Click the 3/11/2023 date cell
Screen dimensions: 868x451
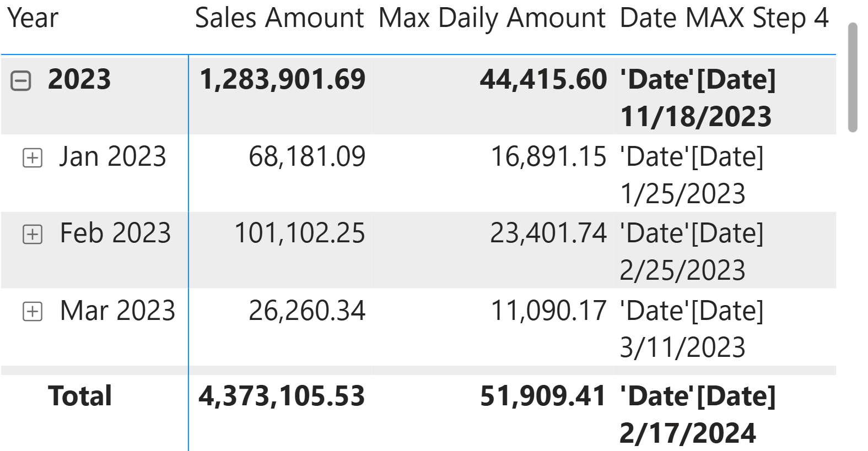[682, 347]
